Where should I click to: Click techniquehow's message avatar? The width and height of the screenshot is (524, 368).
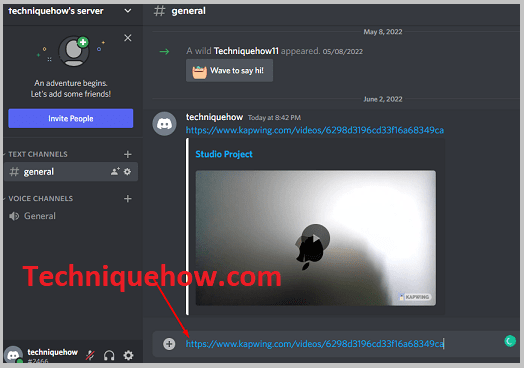164,124
